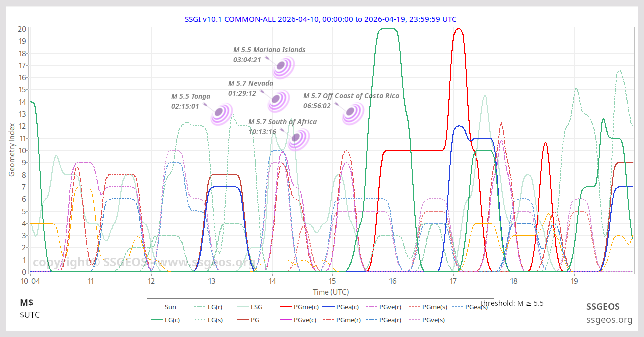Click the SSGI v10.1 chart title

pos(320,19)
